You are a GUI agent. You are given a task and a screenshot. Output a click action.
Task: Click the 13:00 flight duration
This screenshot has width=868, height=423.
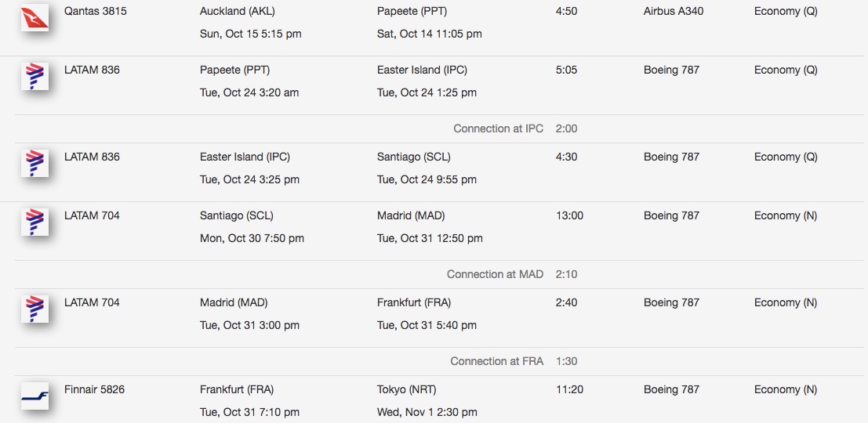569,215
